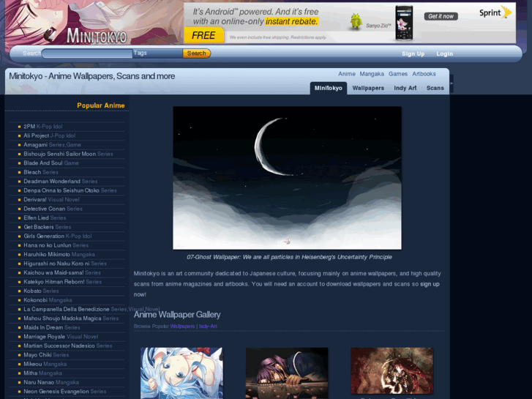This screenshot has height=399, width=532.
Task: Open the Games category link
Action: (398, 74)
